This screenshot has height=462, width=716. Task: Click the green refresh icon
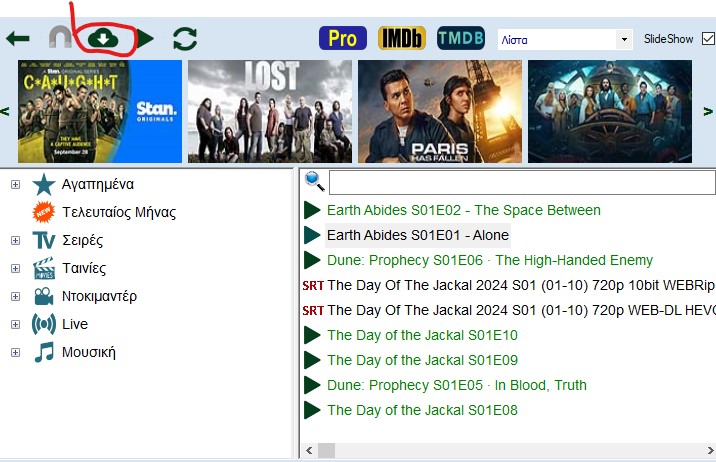[185, 39]
